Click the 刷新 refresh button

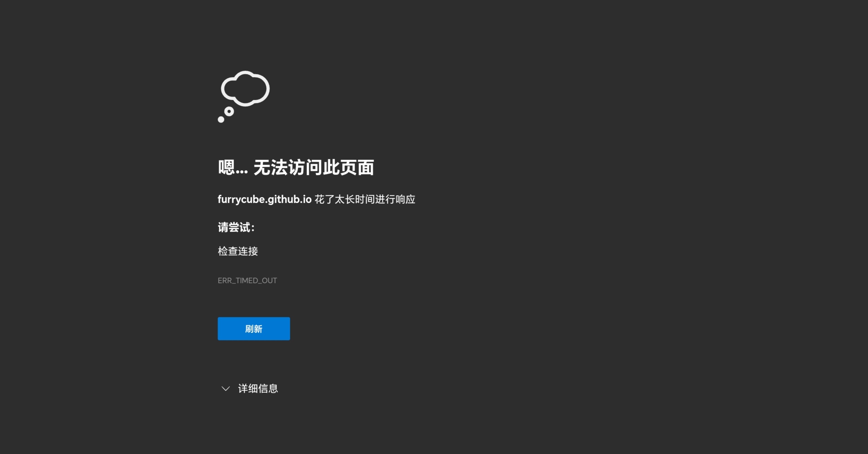(x=254, y=329)
